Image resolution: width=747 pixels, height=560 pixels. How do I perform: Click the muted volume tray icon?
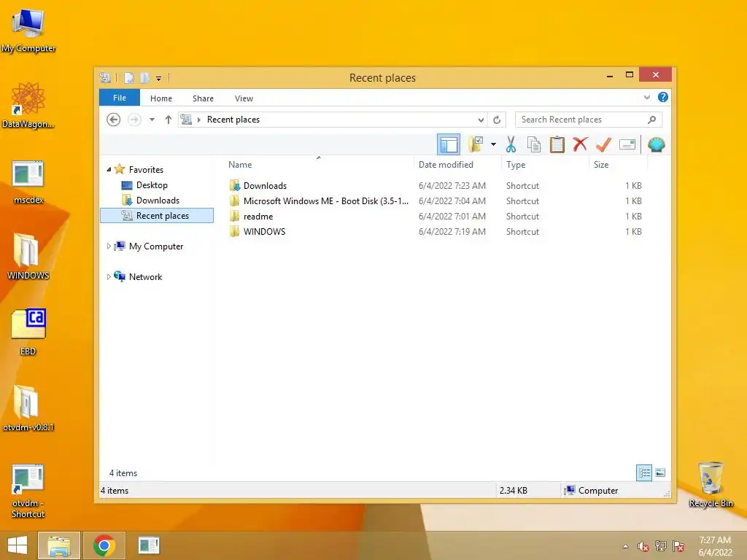643,546
